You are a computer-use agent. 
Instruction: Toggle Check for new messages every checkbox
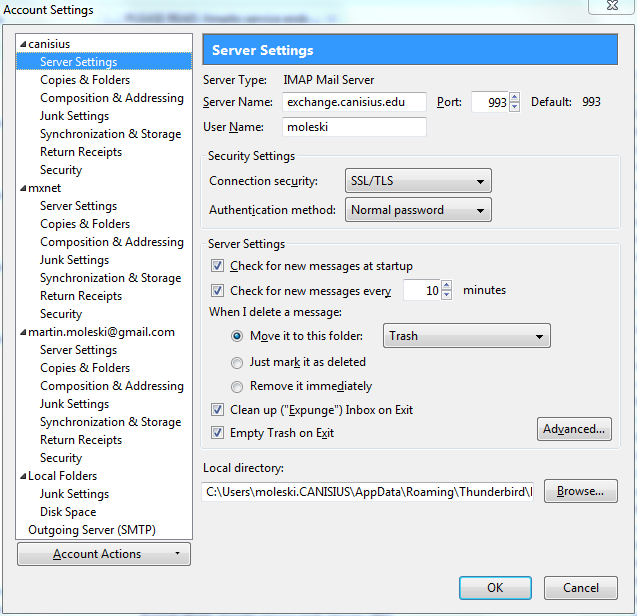click(x=217, y=291)
